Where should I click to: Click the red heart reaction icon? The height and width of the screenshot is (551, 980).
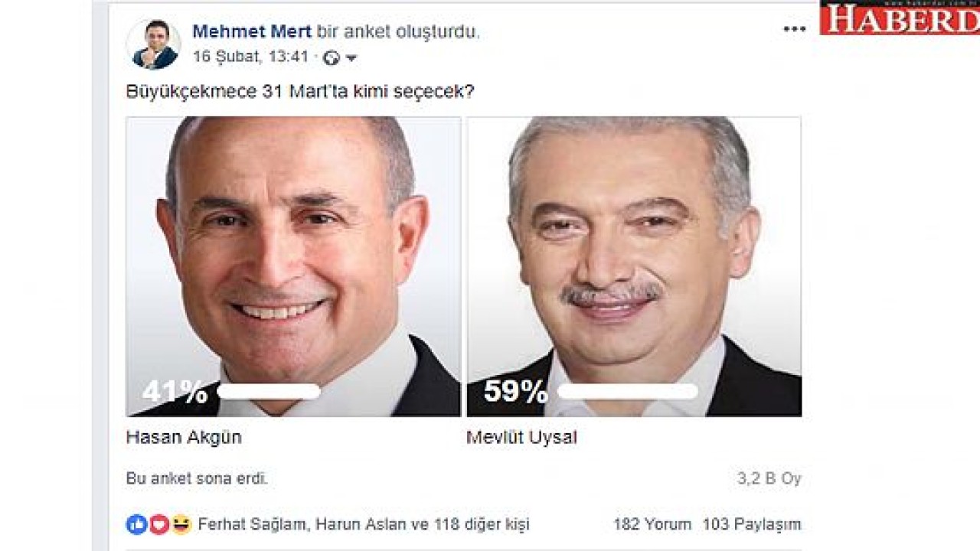coord(158,524)
